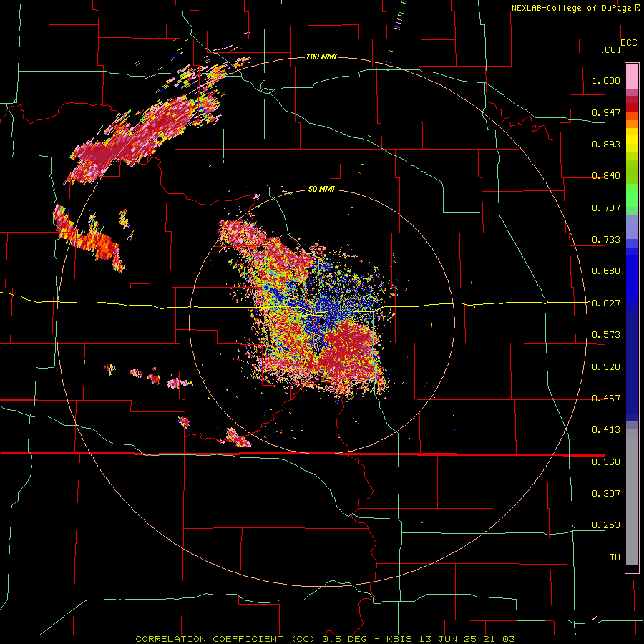Click the Correlation Coefficient KBIS caption text
Viewport: 644px width, 644px height.
click(x=325, y=639)
